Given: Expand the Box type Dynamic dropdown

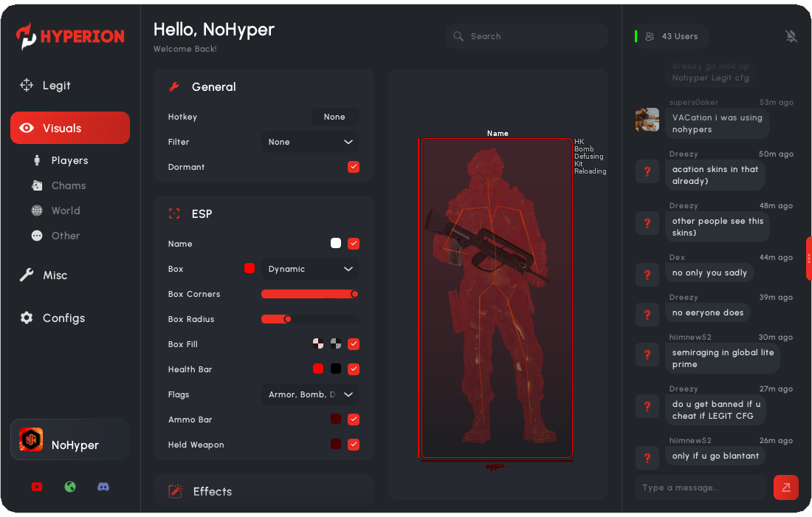Looking at the screenshot, I should coord(310,269).
